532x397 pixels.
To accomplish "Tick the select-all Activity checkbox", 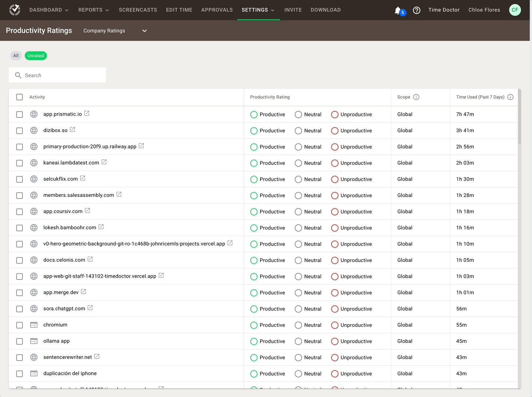I will [19, 97].
